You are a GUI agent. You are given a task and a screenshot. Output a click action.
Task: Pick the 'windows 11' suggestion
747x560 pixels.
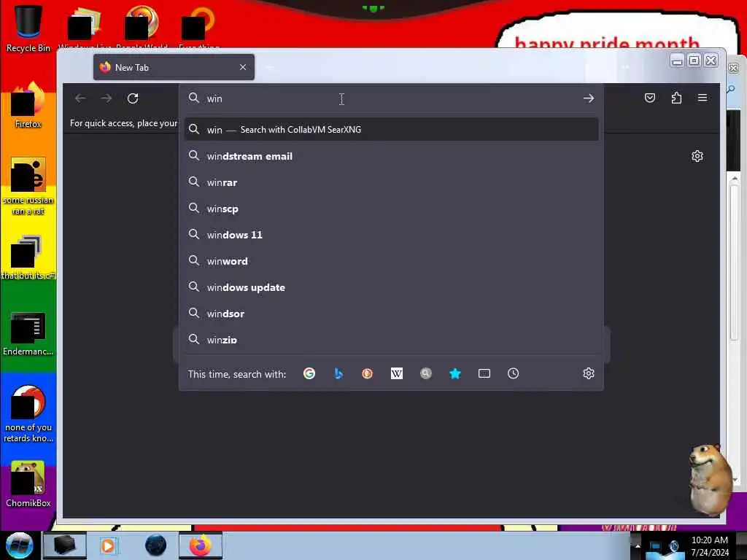[x=391, y=235]
